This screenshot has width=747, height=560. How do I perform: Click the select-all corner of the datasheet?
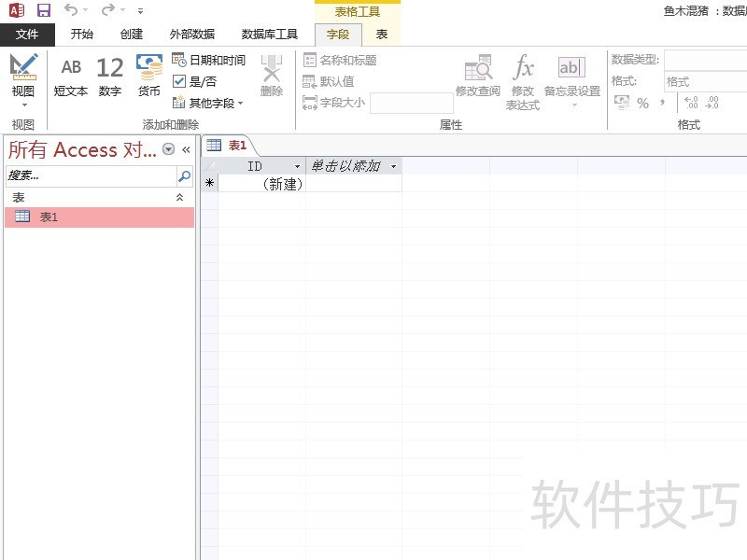pyautogui.click(x=209, y=166)
